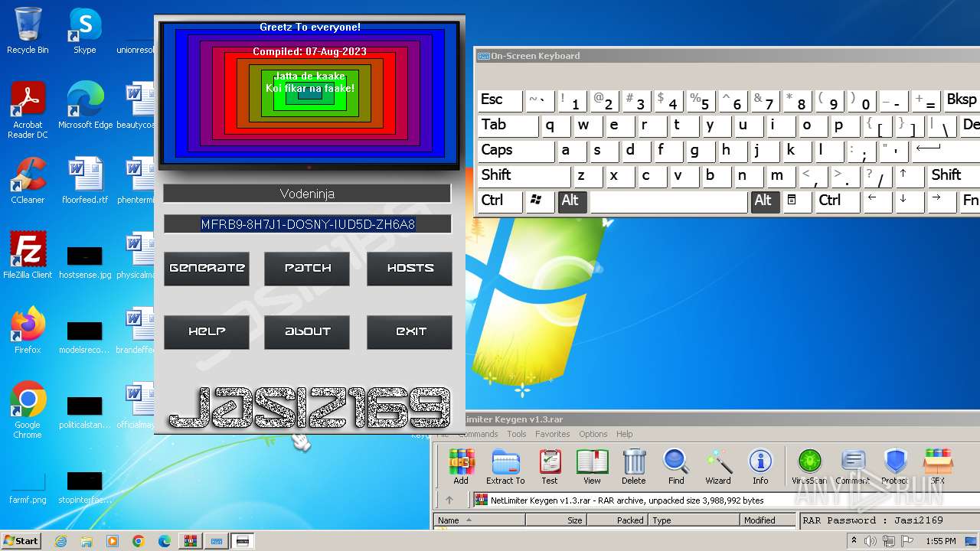This screenshot has height=551, width=980.
Task: Toggle right Ctrl on On-Screen Keyboard
Action: coord(838,201)
